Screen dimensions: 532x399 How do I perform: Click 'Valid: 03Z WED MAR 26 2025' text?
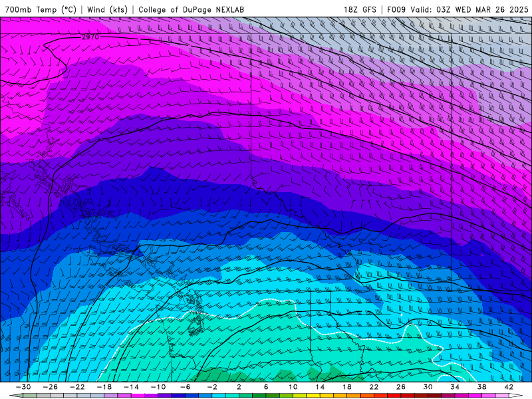[x=469, y=9]
